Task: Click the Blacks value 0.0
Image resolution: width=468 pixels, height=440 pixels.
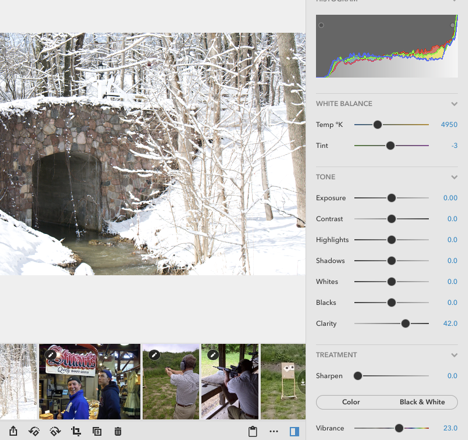Action: pyautogui.click(x=452, y=303)
